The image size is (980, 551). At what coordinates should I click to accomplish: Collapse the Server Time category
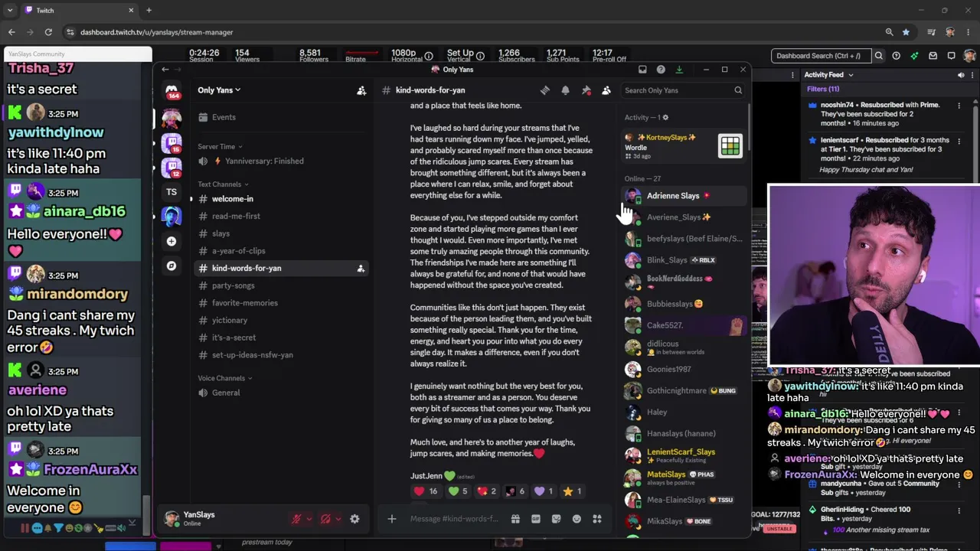[220, 146]
